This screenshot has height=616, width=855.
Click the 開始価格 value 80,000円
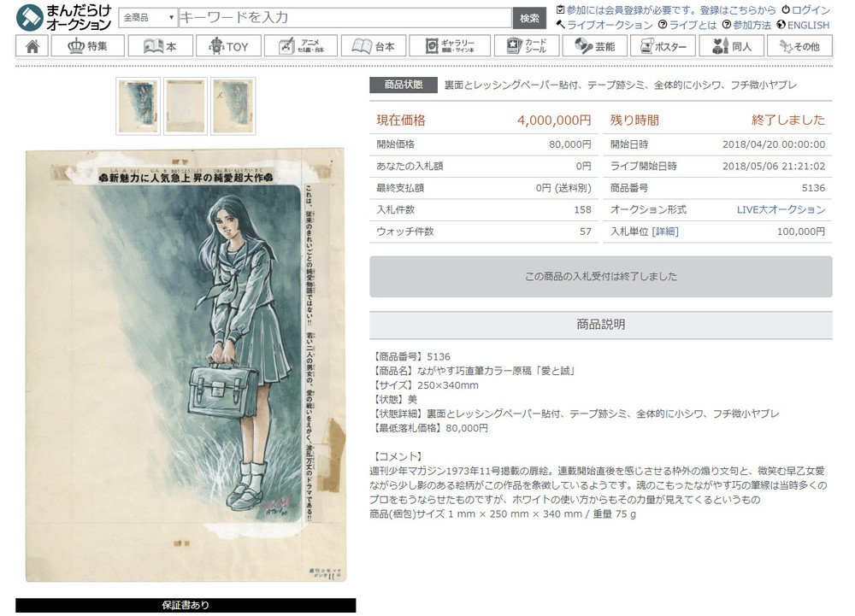coord(569,144)
